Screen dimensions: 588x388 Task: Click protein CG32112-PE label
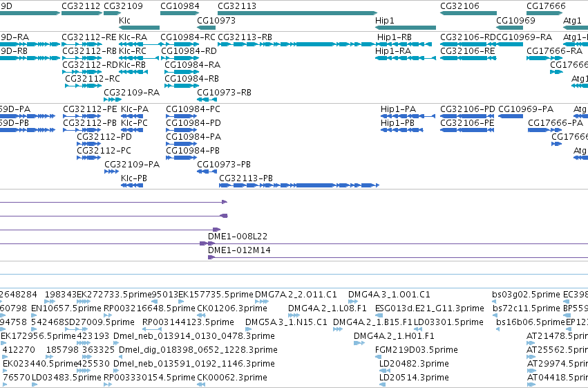point(90,109)
